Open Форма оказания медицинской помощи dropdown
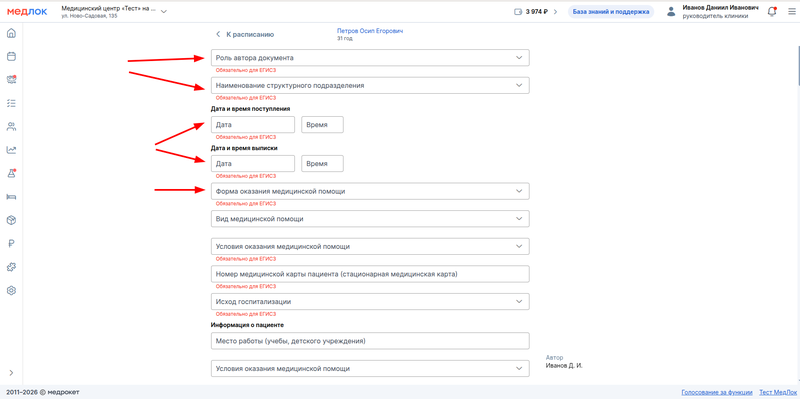The height and width of the screenshot is (399, 800). tap(370, 191)
